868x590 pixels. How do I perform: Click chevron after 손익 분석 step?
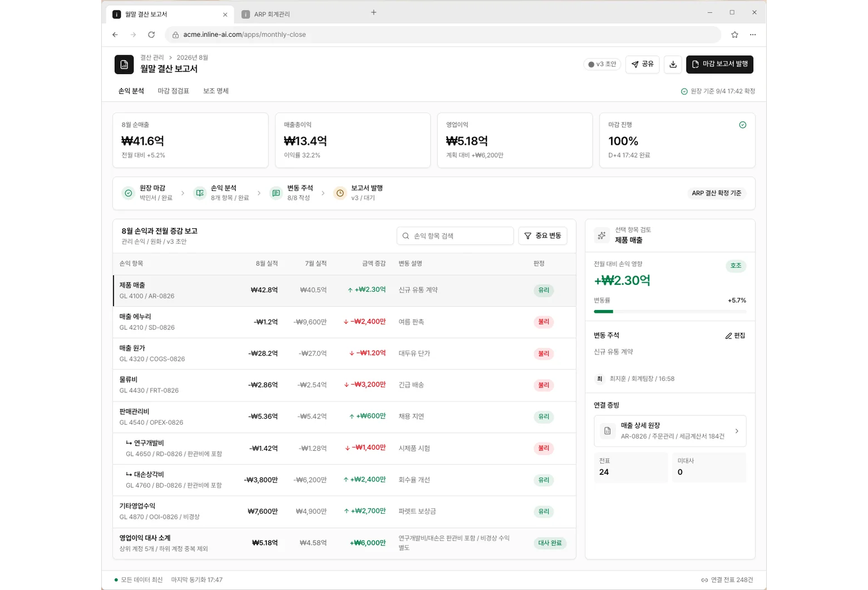[259, 193]
